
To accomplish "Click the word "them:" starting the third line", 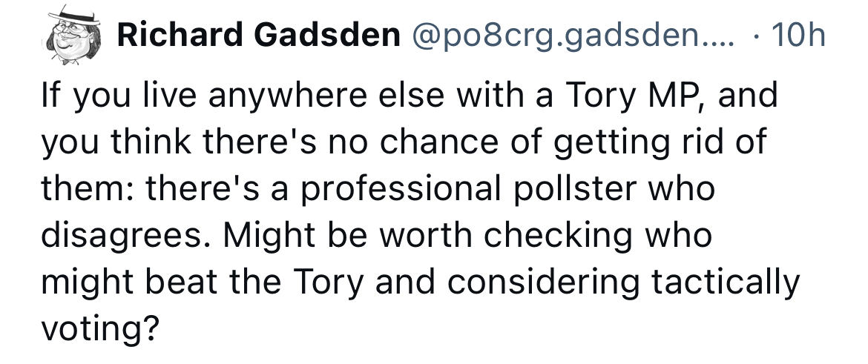I will (87, 189).
